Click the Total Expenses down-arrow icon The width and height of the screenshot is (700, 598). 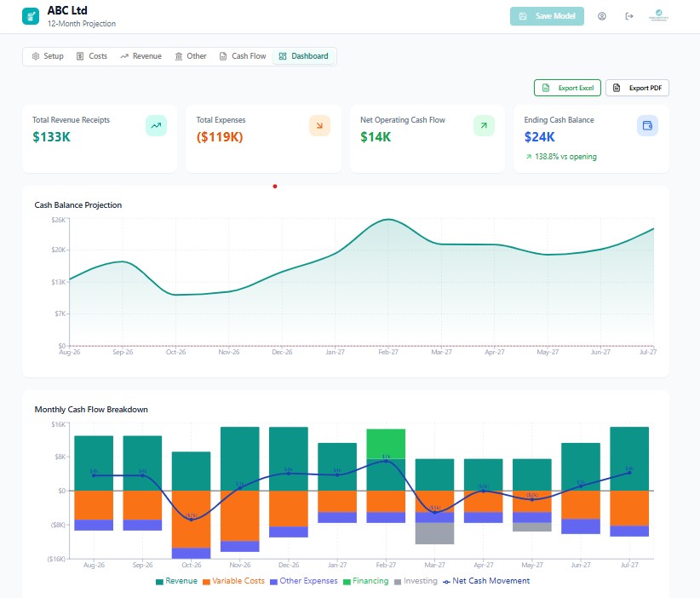[319, 125]
